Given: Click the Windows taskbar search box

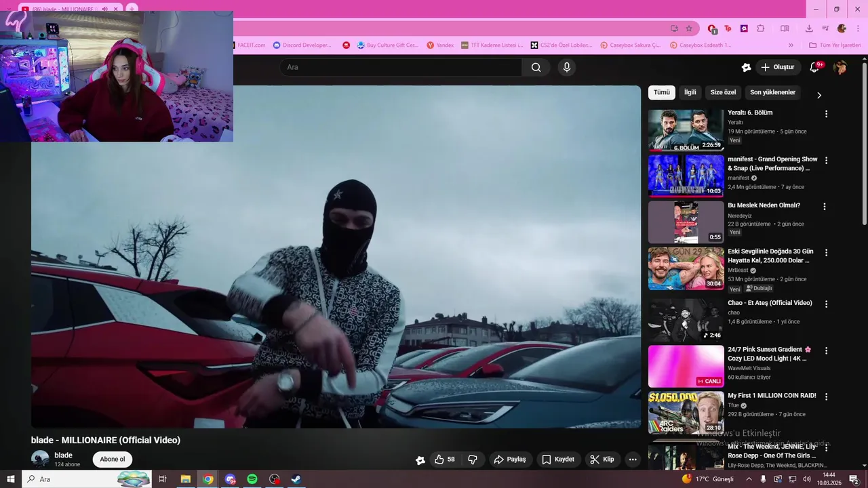Looking at the screenshot, I should pyautogui.click(x=87, y=479).
